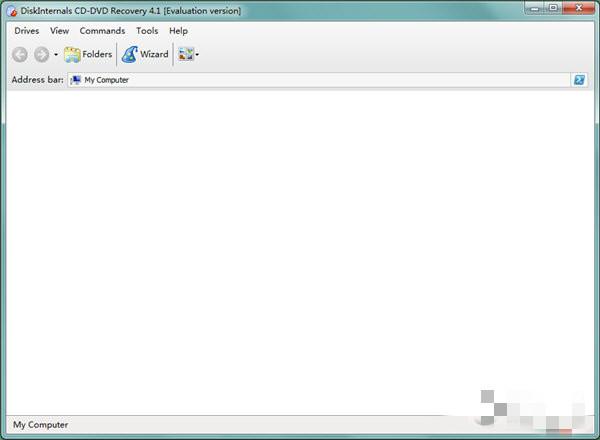The width and height of the screenshot is (600, 440).
Task: Minimize the CD-DVD Recovery window
Action: [x=535, y=8]
